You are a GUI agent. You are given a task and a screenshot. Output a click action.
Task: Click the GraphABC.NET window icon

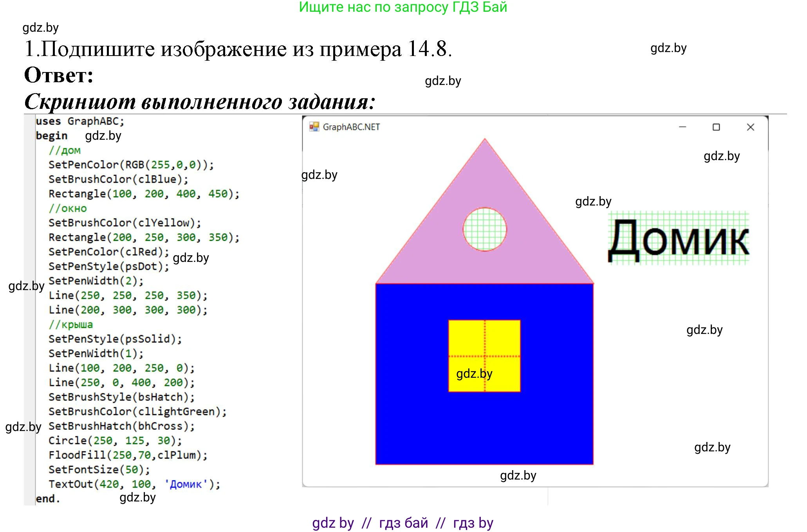[x=314, y=127]
